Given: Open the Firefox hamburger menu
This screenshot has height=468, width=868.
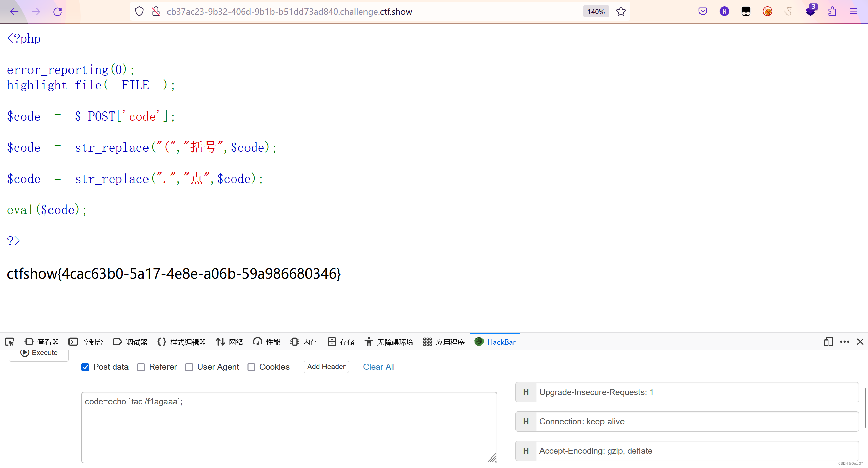Looking at the screenshot, I should point(854,12).
